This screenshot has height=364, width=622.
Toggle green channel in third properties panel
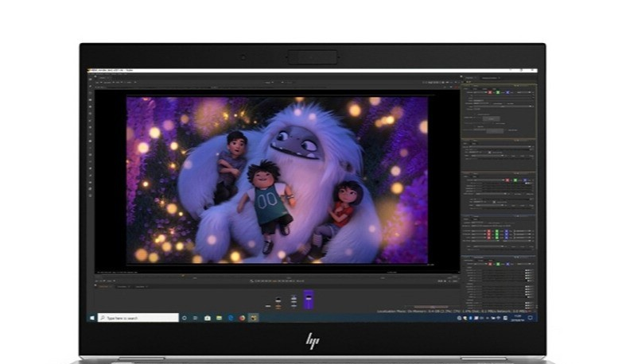pyautogui.click(x=515, y=180)
